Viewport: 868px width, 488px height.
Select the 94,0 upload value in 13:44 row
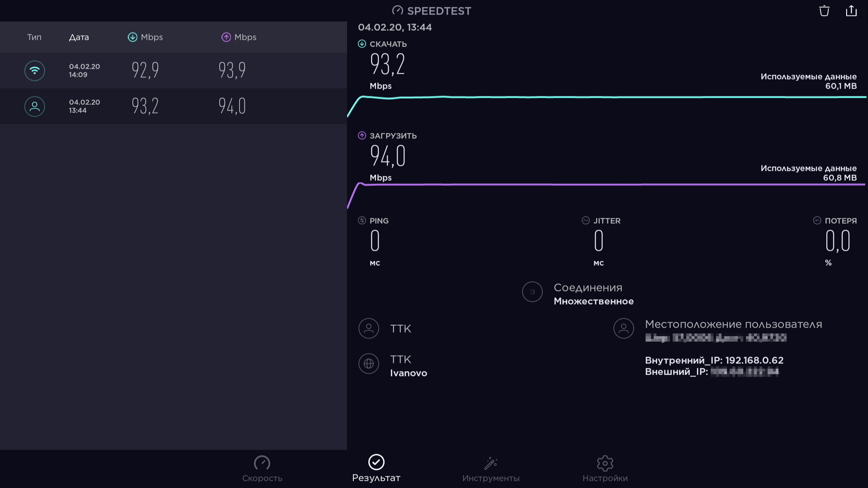[x=232, y=106]
